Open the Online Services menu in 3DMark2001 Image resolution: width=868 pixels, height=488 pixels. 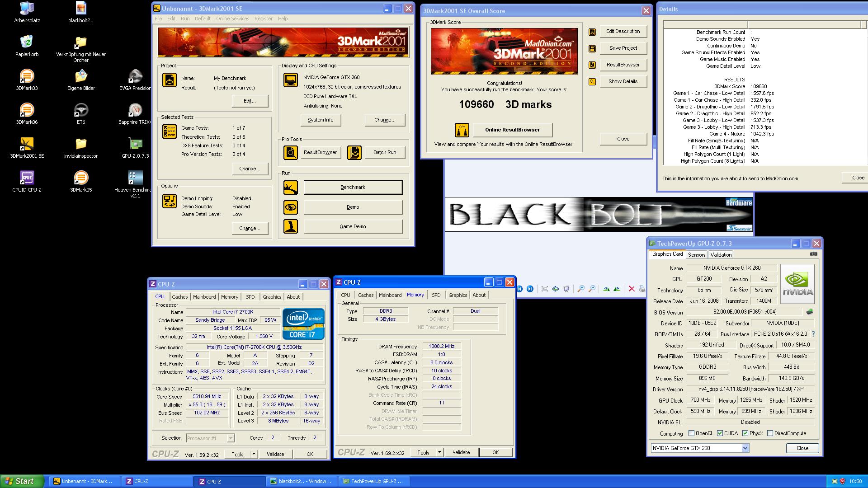tap(232, 19)
